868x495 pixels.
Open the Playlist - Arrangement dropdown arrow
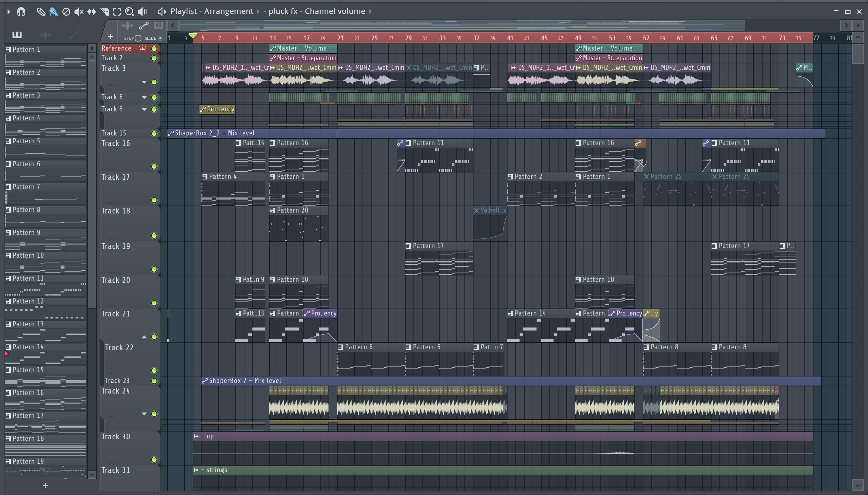pos(258,11)
